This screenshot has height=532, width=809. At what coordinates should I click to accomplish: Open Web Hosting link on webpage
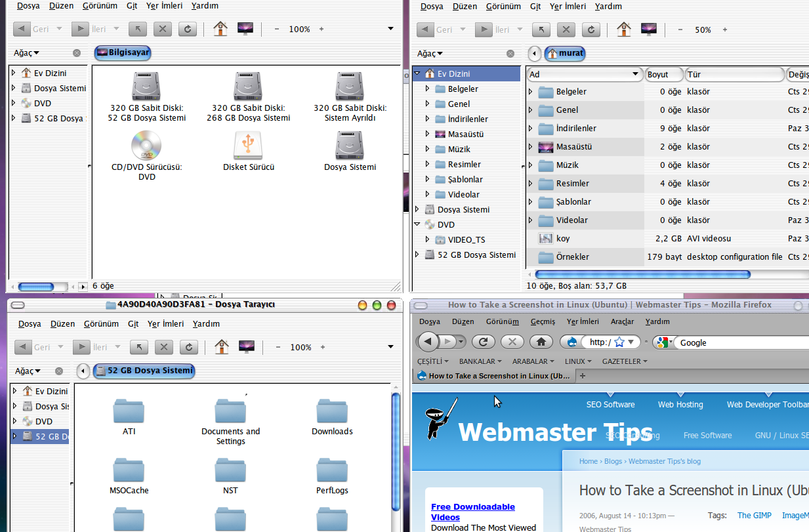[680, 404]
